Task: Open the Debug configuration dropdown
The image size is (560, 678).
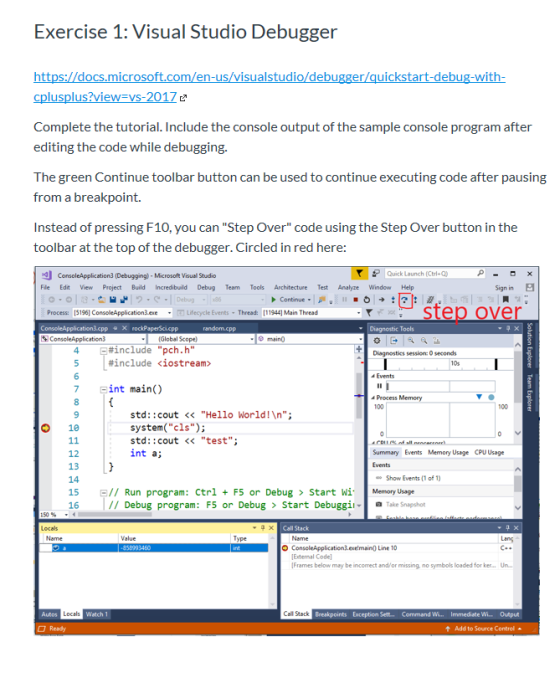Action: click(x=191, y=300)
